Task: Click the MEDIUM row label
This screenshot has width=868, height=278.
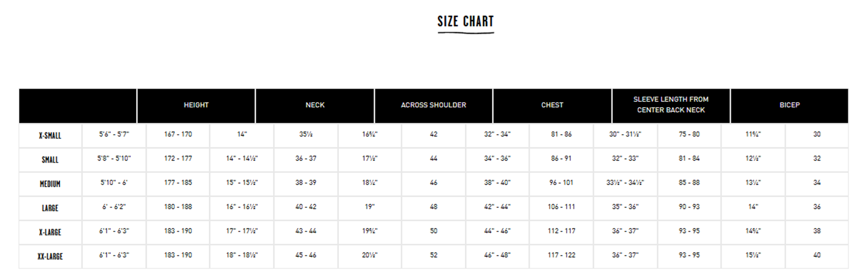Action: tap(50, 184)
